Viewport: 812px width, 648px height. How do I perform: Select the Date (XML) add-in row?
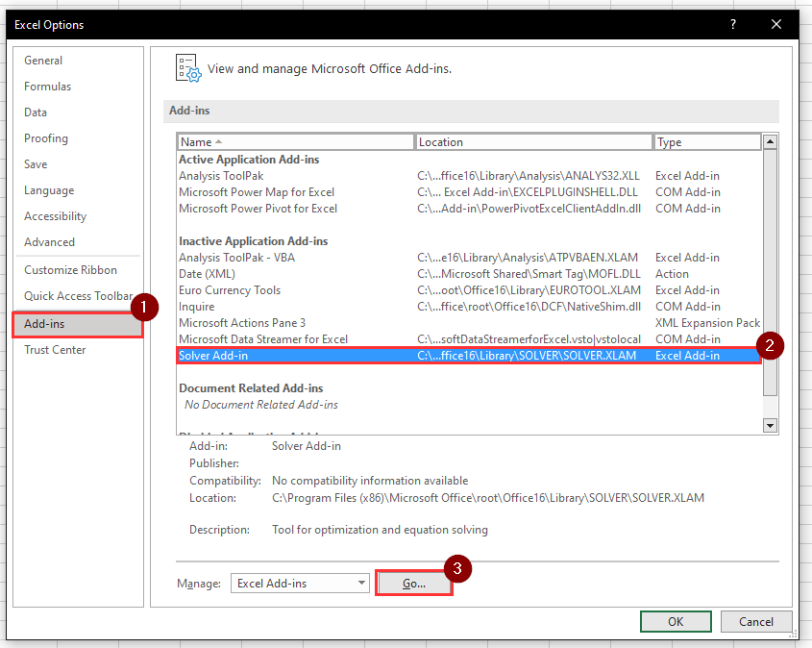(469, 274)
